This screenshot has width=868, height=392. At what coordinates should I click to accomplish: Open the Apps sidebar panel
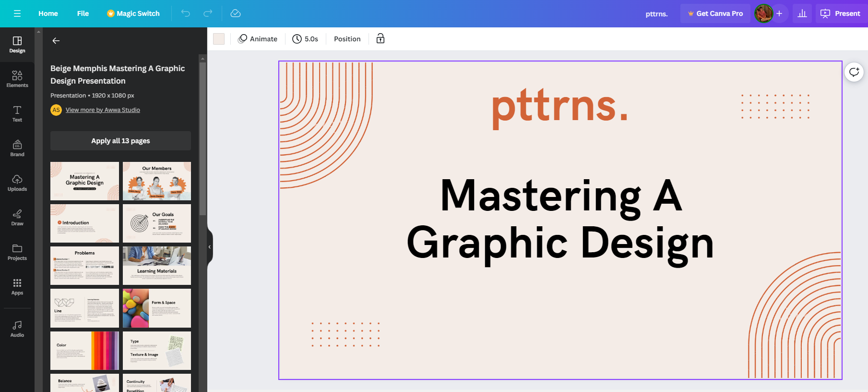point(17,287)
